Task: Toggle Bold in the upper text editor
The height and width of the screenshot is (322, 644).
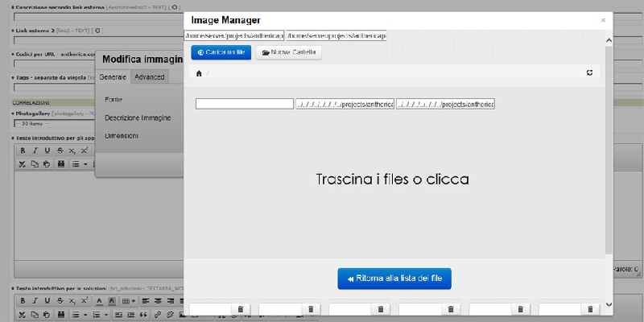Action: [x=23, y=151]
